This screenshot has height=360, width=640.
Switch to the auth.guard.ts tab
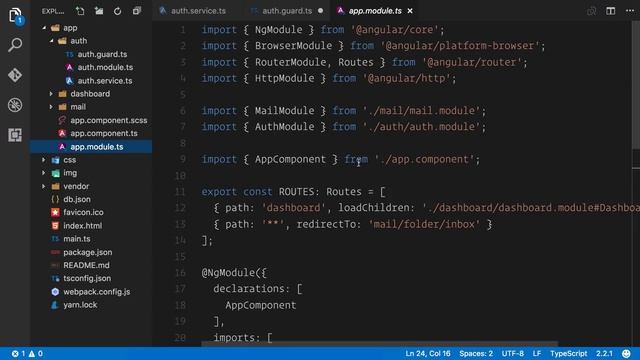click(287, 11)
